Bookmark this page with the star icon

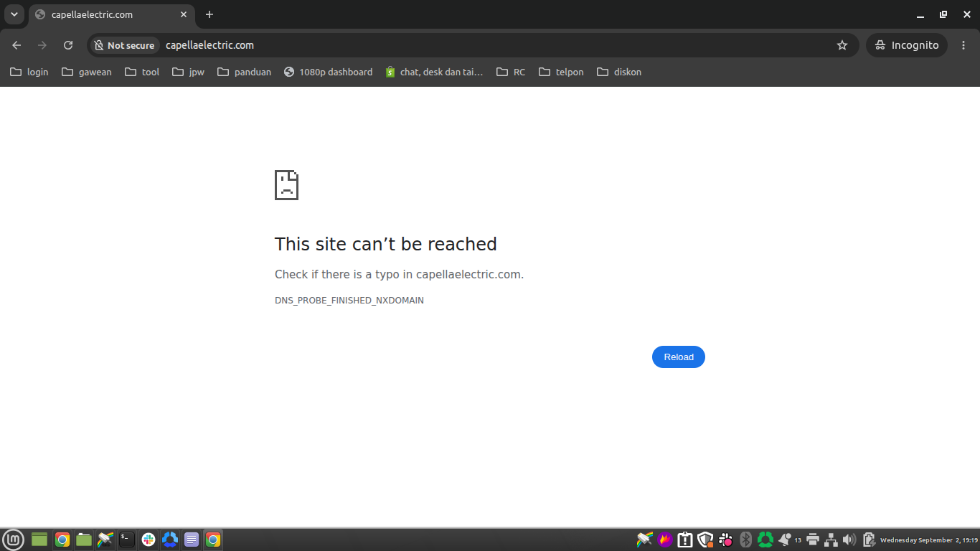842,45
